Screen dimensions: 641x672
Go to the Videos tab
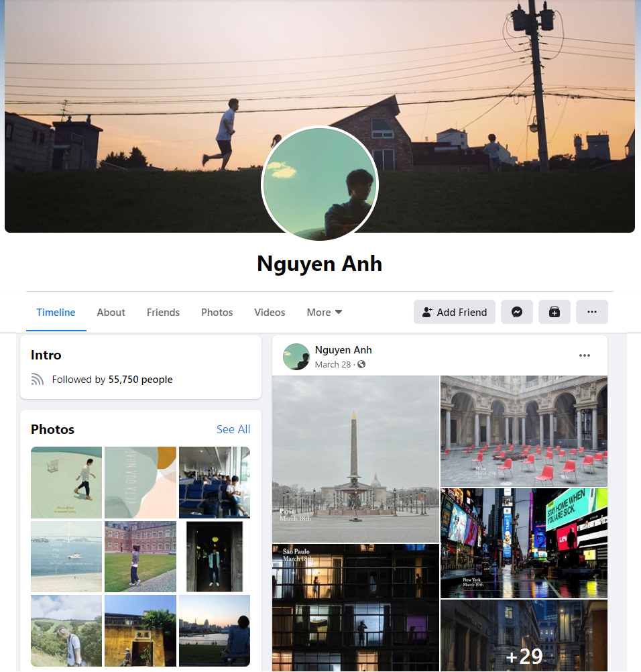click(x=270, y=313)
